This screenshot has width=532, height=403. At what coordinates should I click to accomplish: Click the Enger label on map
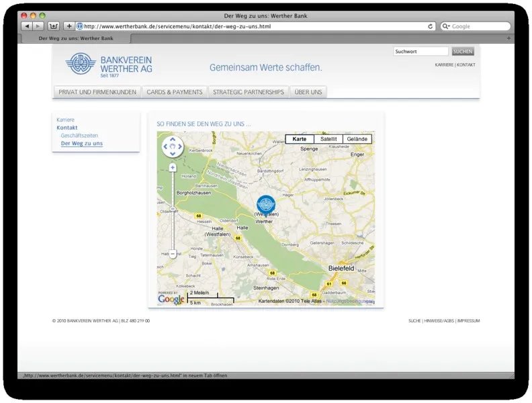pyautogui.click(x=357, y=154)
